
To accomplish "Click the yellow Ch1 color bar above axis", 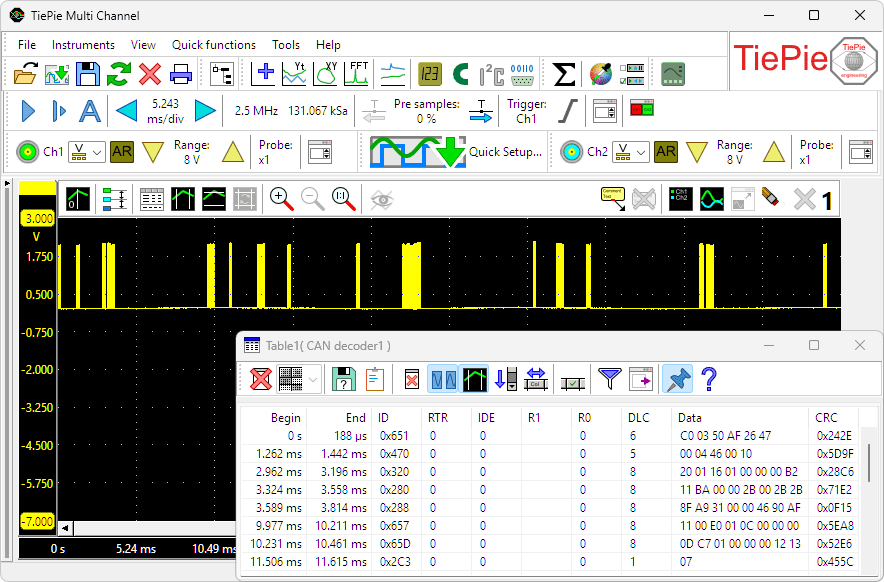I will [x=38, y=188].
